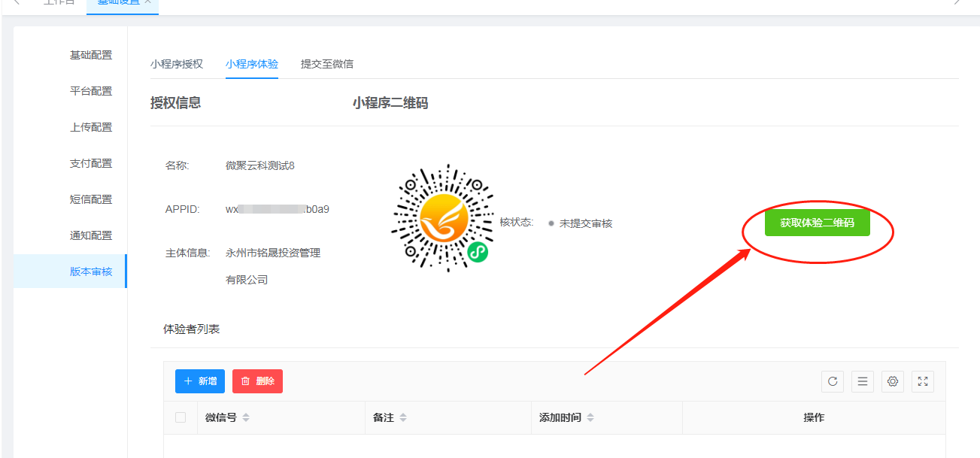Click the right tab-scroll arrow

(x=957, y=2)
